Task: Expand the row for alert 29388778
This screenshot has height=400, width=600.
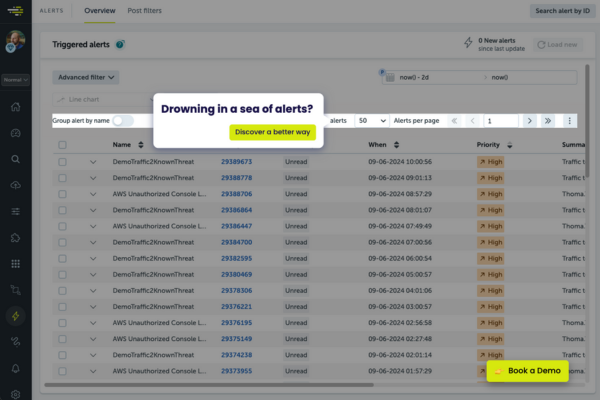Action: [94, 177]
